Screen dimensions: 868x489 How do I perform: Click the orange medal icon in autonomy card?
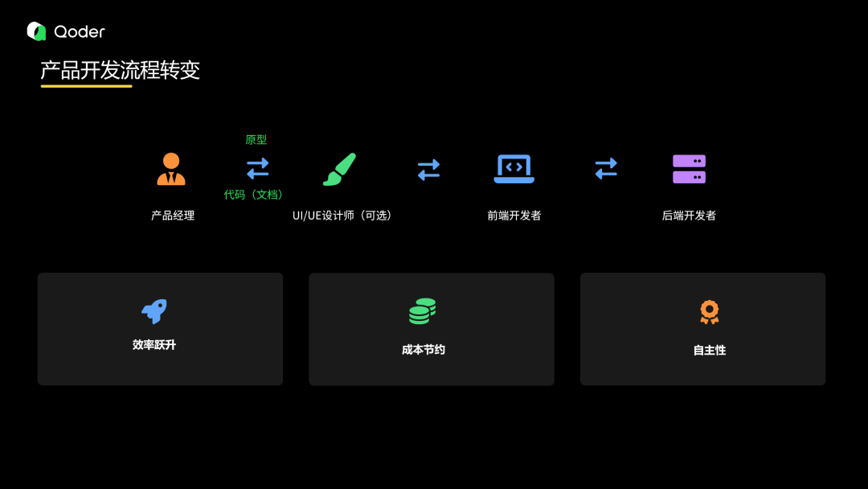coord(707,311)
